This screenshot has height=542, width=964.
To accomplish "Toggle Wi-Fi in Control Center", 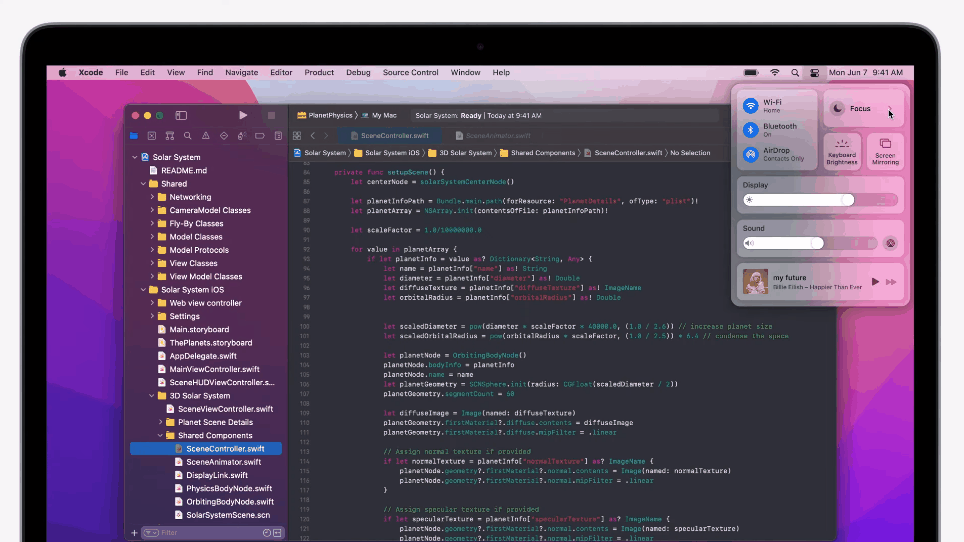I will tap(750, 105).
